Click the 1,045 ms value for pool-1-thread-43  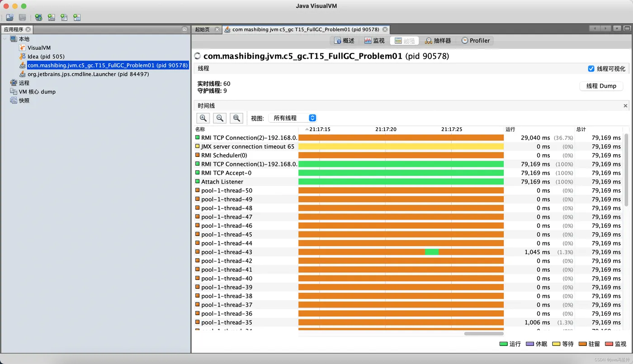tap(537, 252)
